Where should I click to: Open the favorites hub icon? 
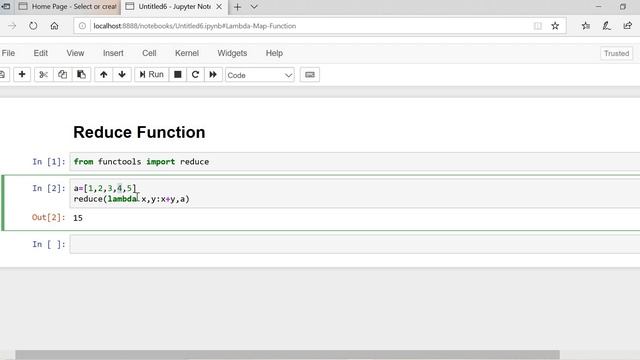coord(586,26)
